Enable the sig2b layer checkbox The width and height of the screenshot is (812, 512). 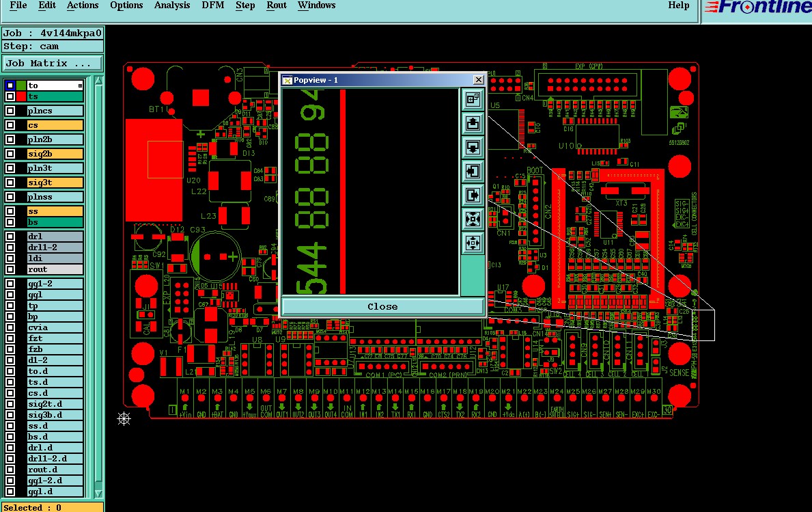[x=10, y=154]
